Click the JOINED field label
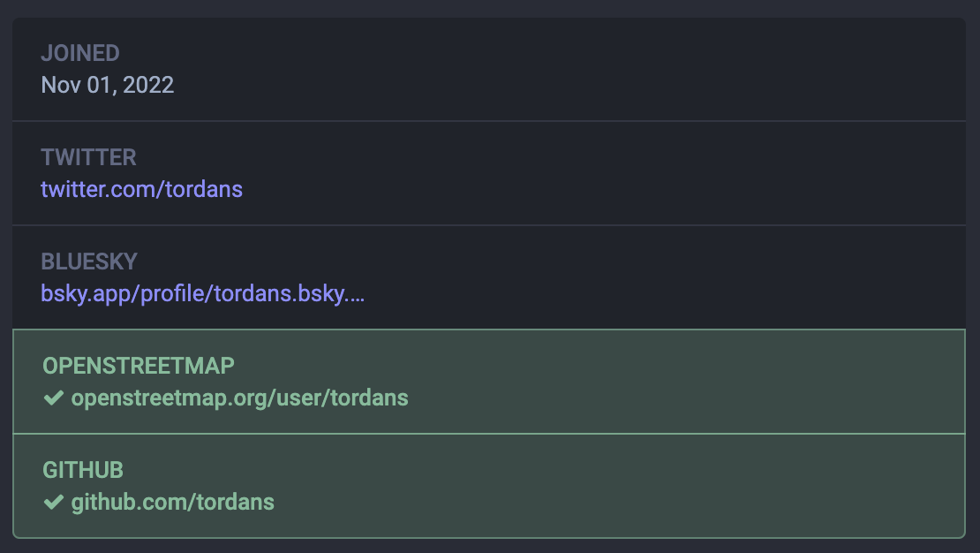Screen dimensions: 980x553 pyautogui.click(x=80, y=53)
